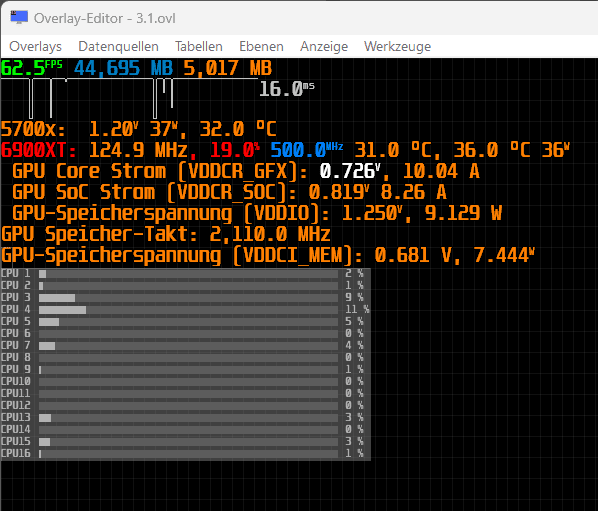
Task: Select the GPU Speicher-Takt label
Action: 99,234
